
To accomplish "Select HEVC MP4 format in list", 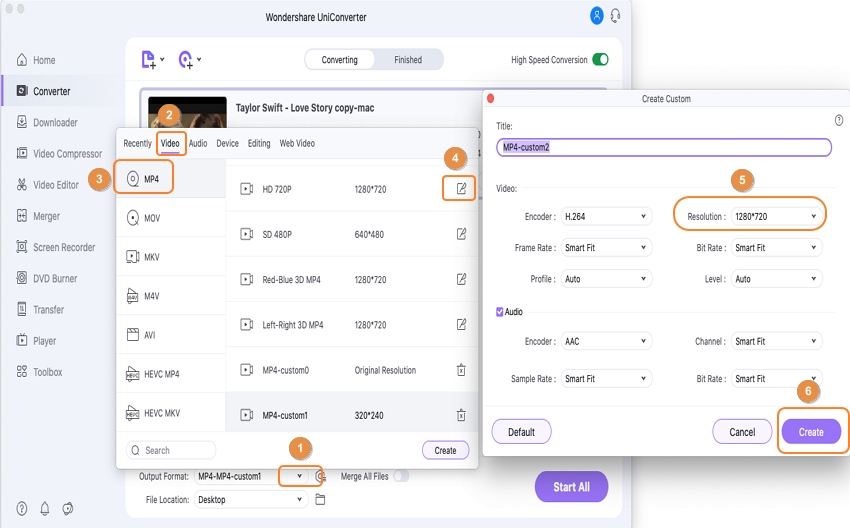I will [171, 374].
